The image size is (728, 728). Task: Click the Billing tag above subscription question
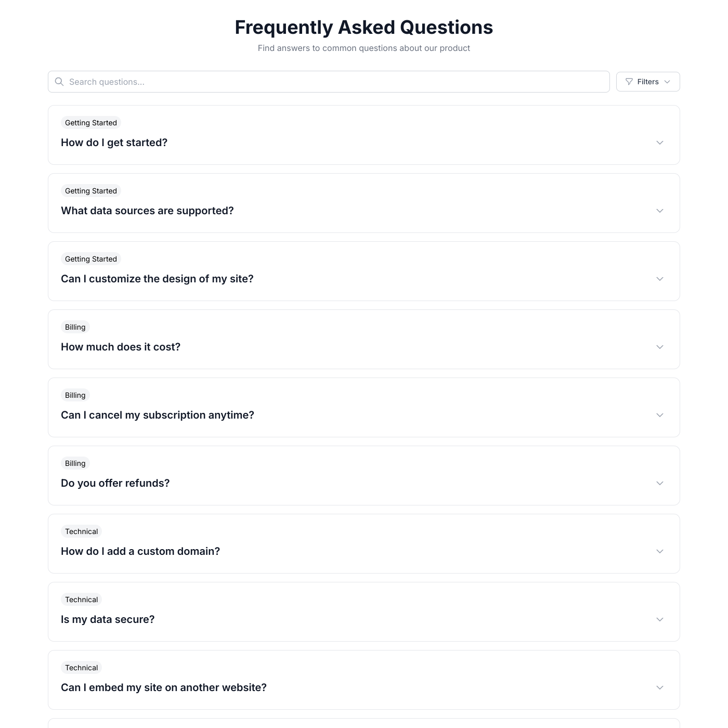point(75,395)
